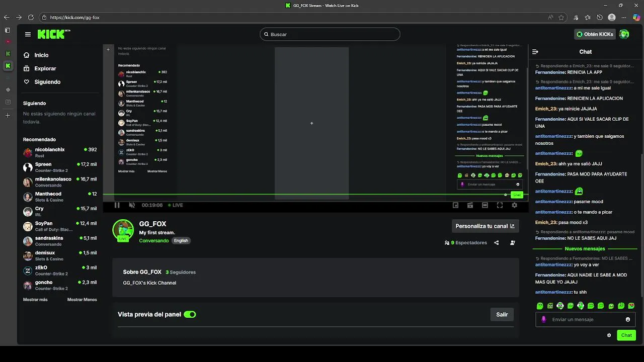Focus the Buscar search field

[330, 34]
